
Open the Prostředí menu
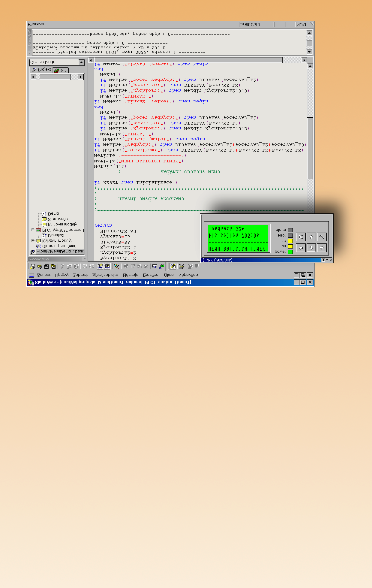[151, 275]
